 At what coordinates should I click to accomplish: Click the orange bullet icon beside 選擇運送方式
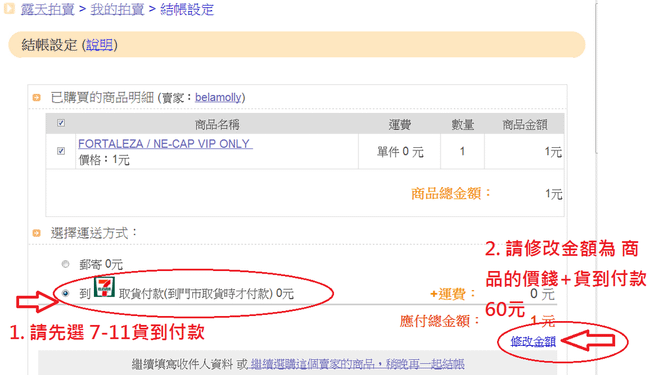(x=36, y=233)
